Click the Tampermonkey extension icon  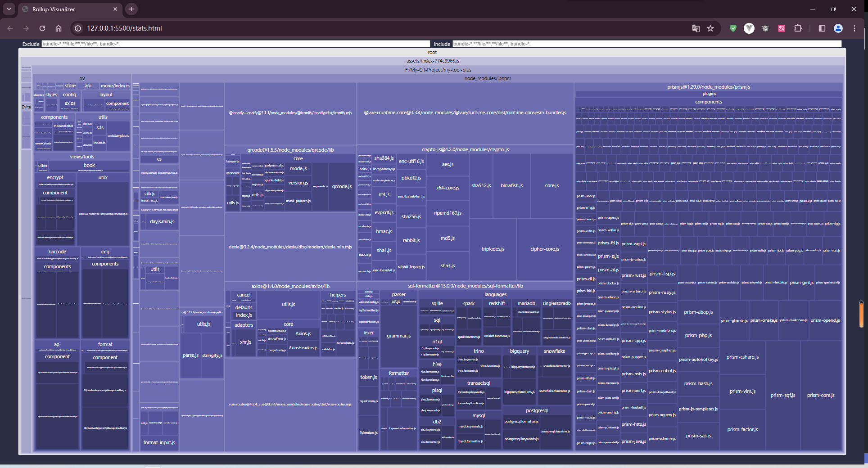pyautogui.click(x=765, y=28)
